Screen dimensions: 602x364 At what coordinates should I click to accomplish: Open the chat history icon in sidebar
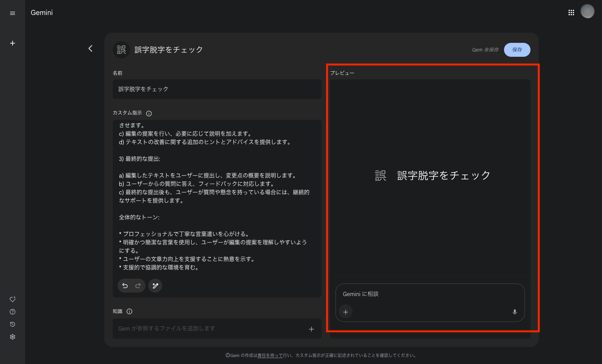(13, 324)
